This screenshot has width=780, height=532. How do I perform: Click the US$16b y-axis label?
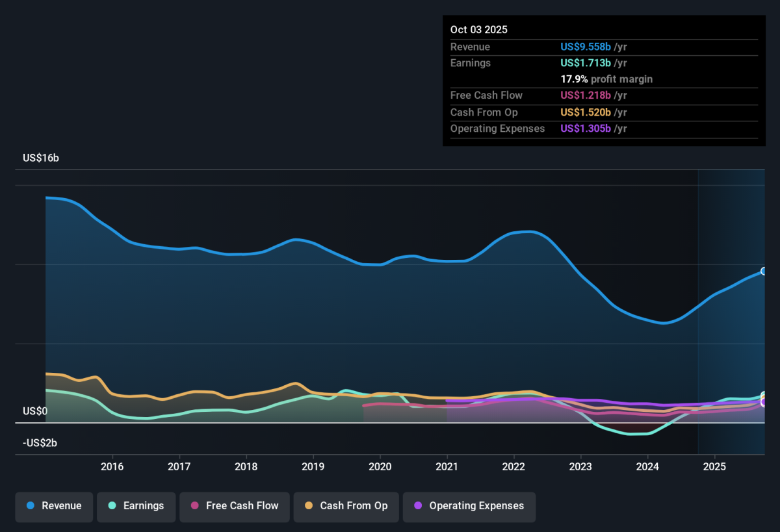pos(41,158)
